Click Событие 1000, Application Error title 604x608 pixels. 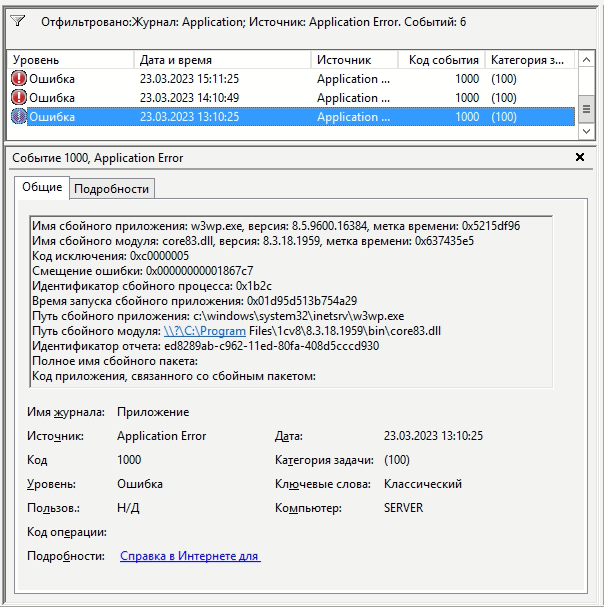pos(98,158)
